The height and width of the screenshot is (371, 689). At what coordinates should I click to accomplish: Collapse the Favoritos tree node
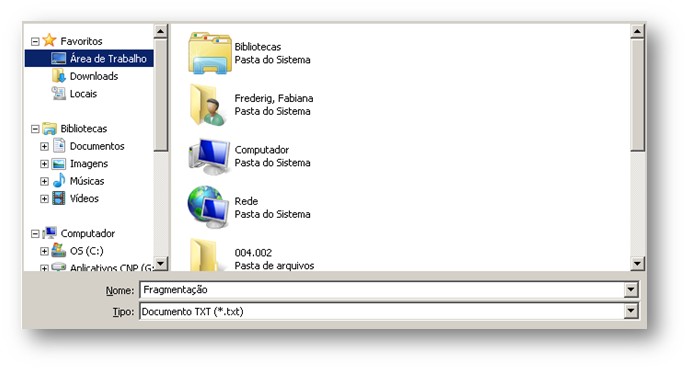click(35, 41)
